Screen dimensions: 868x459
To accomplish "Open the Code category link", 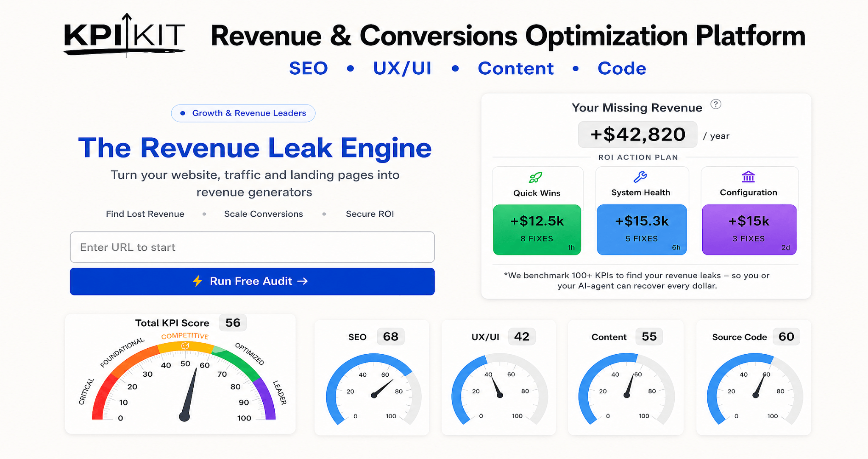I will click(x=622, y=68).
